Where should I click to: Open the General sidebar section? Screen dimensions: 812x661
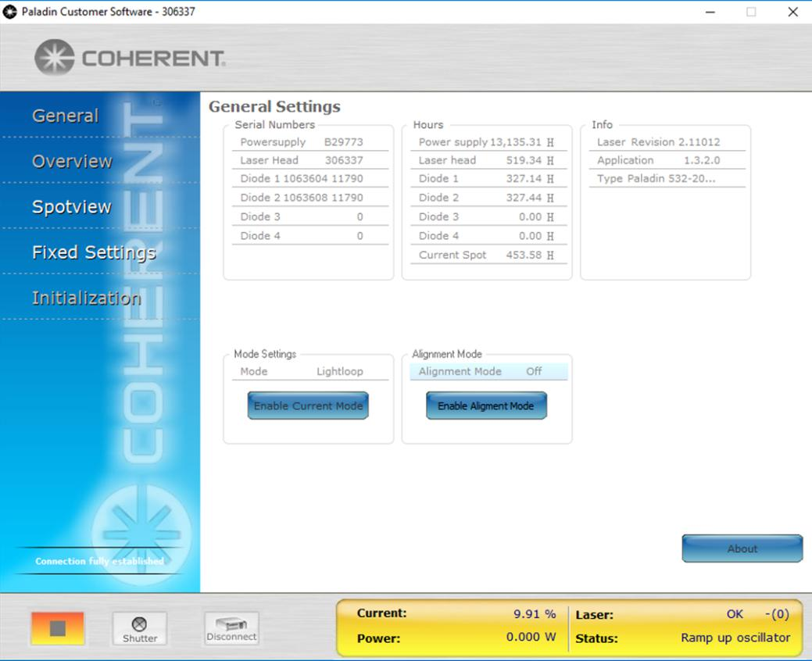coord(66,116)
